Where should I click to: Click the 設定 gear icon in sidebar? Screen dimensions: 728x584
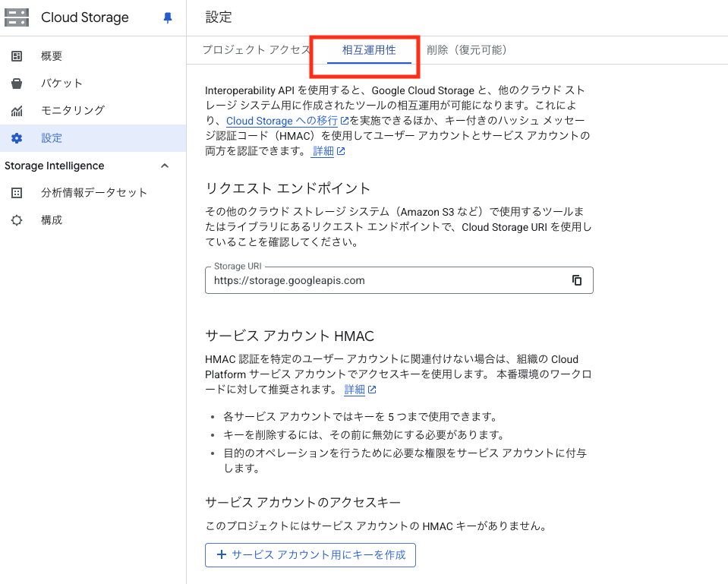coord(17,138)
